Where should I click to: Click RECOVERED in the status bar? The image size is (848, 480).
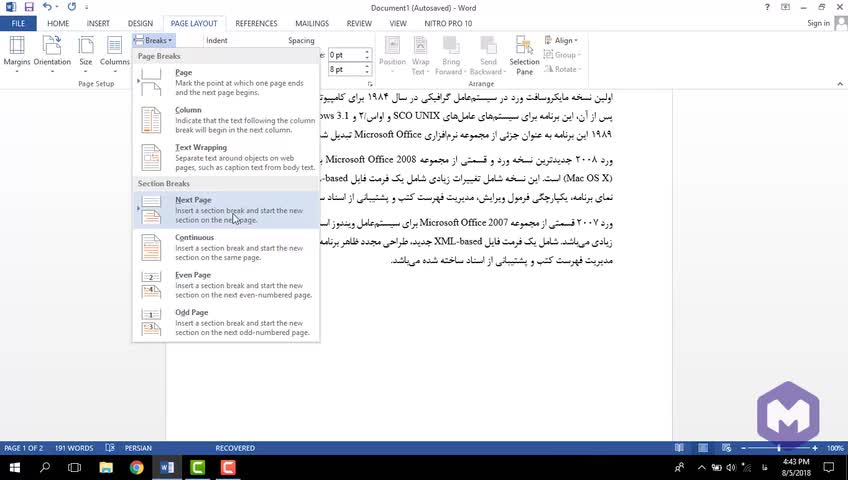[x=235, y=448]
